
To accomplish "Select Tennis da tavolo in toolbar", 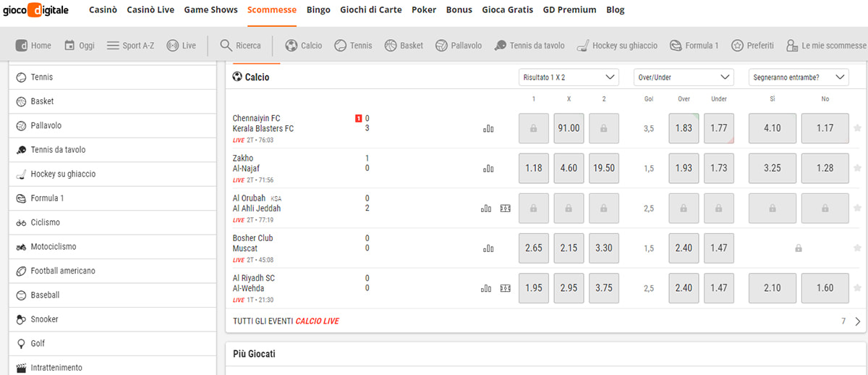I will (x=529, y=46).
